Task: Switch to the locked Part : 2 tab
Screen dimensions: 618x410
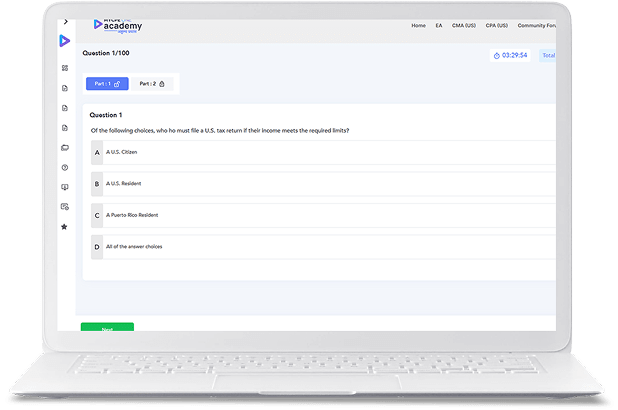Action: [152, 84]
